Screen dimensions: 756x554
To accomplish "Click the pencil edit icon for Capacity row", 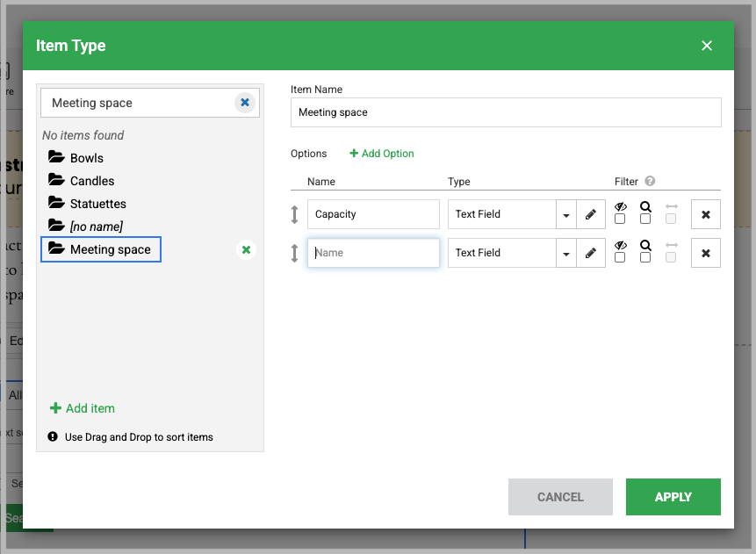I will [x=591, y=214].
